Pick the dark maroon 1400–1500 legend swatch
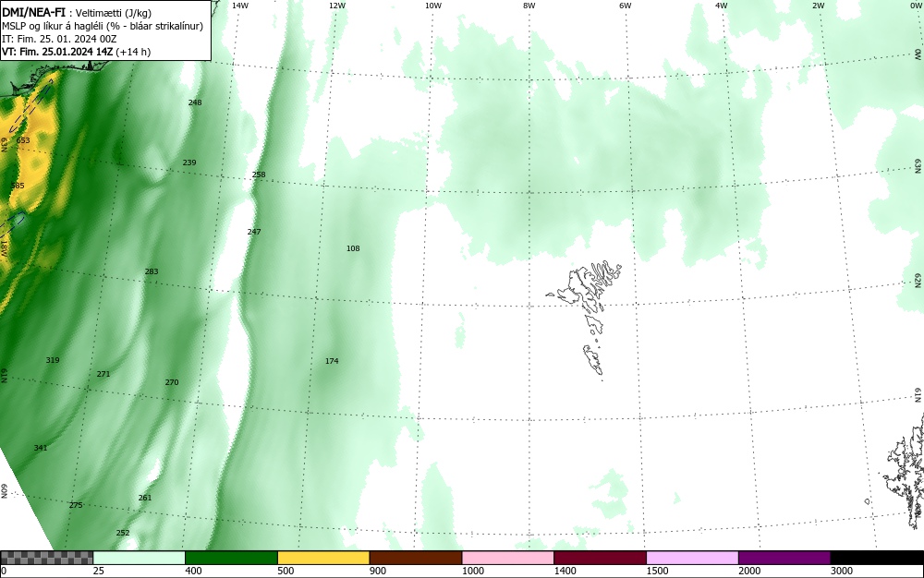 coord(600,558)
